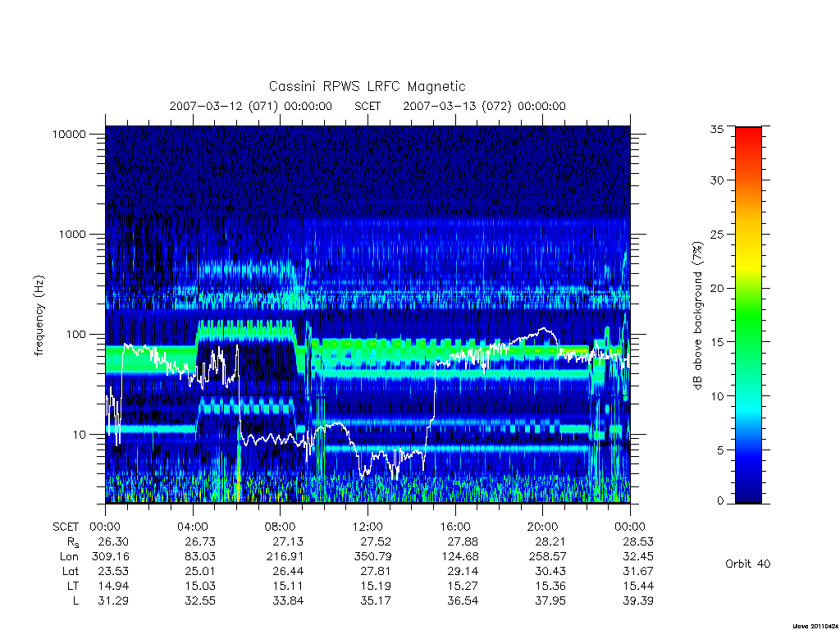Click the longitude value "83.03"

200,557
